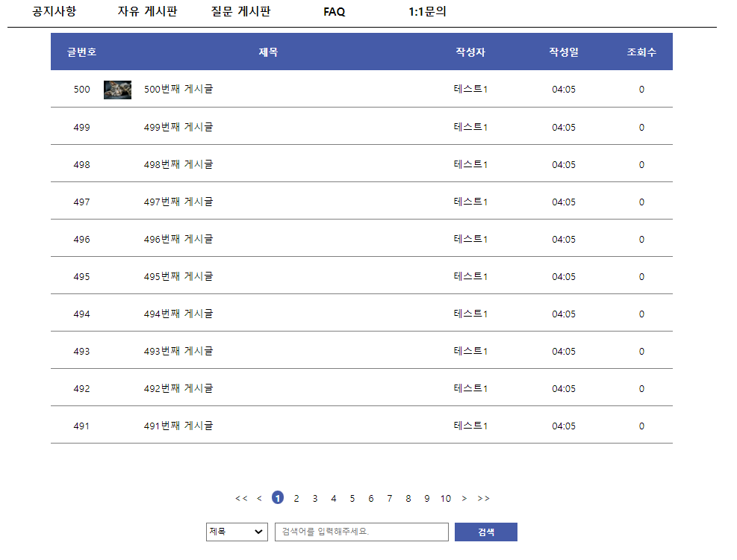737x560 pixels.
Task: Click post number 494 cell
Action: tap(82, 314)
